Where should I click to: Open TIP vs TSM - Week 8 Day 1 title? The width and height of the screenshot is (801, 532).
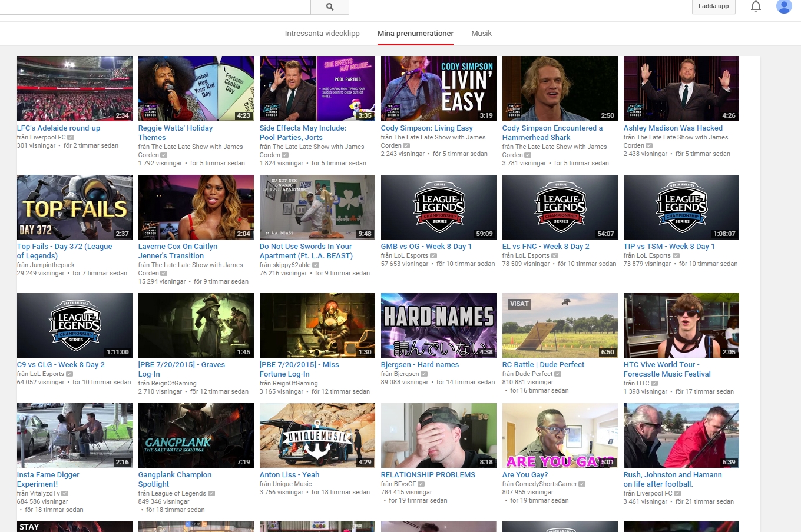point(669,247)
